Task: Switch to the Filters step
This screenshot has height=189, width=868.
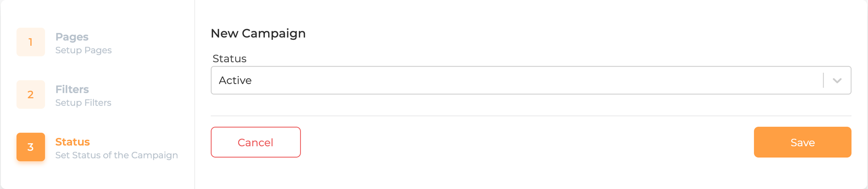Action: pyautogui.click(x=72, y=89)
